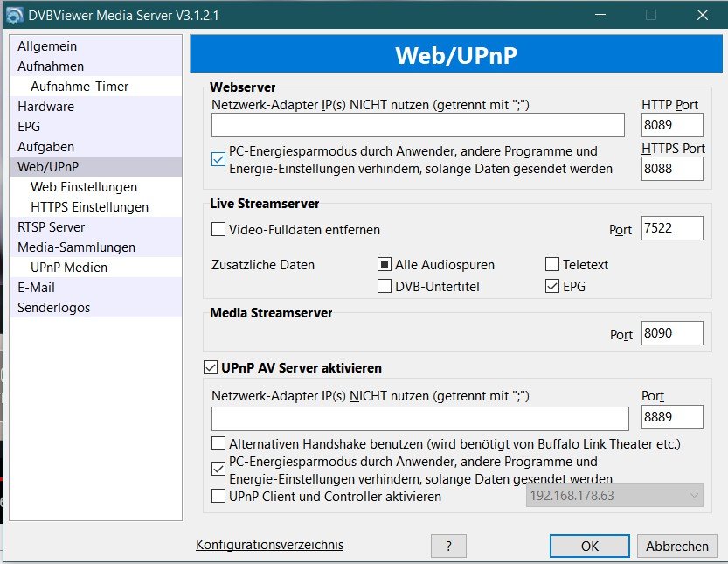Toggle the Teletext checkbox
Image resolution: width=728 pixels, height=564 pixels.
pos(552,264)
